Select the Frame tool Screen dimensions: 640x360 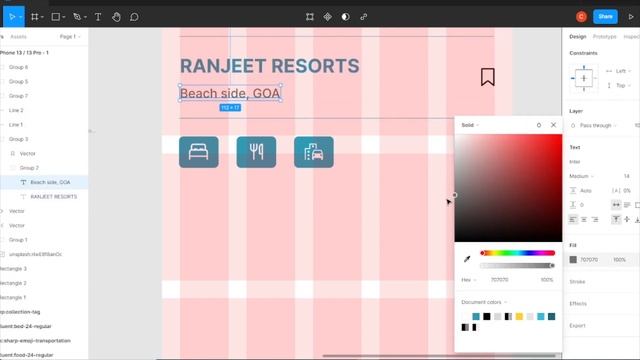point(35,17)
